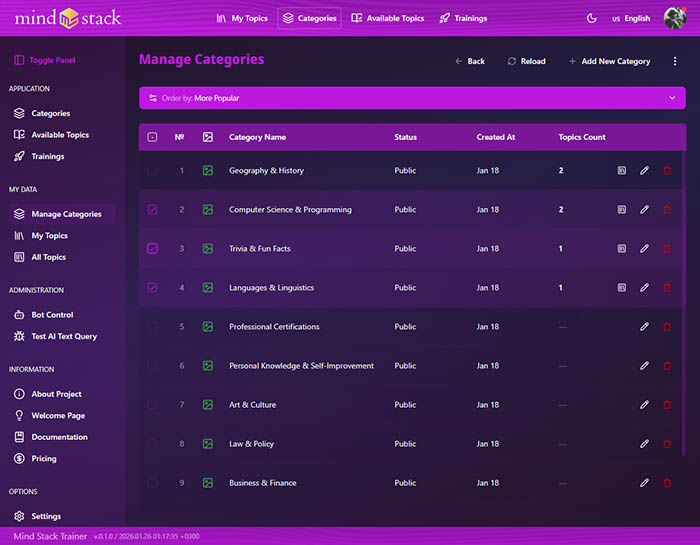The image size is (700, 545).
Task: Open the Documentation link in sidebar
Action: (x=50, y=437)
